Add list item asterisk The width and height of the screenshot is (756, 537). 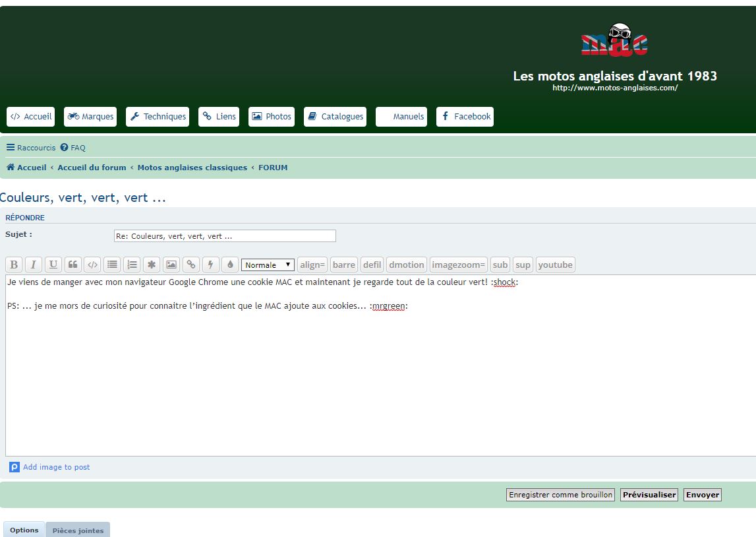click(x=152, y=265)
